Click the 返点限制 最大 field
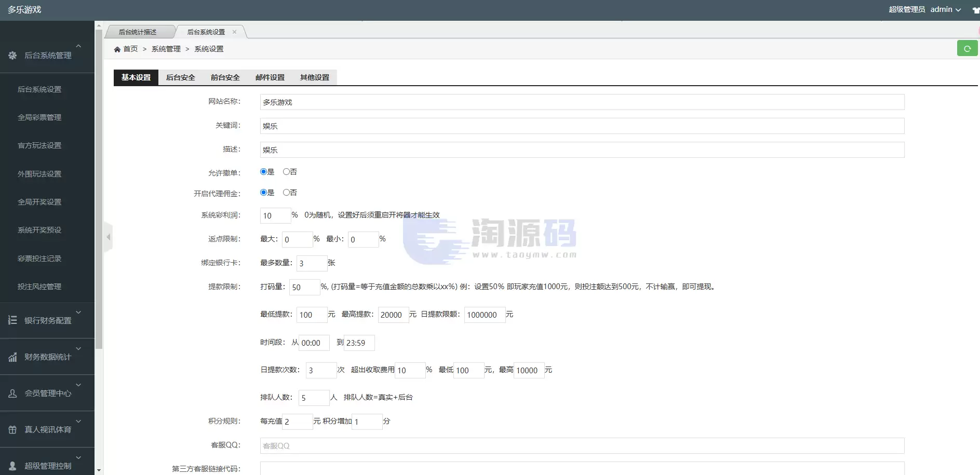 pyautogui.click(x=297, y=239)
